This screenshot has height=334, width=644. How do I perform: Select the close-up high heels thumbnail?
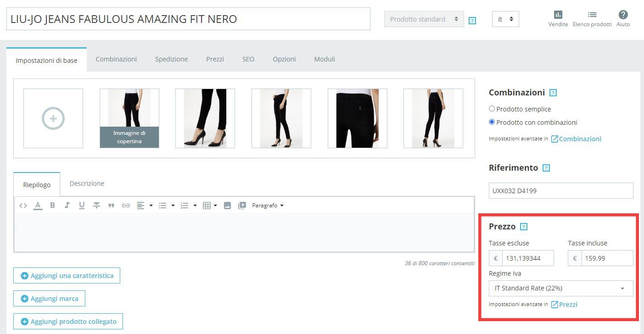(x=205, y=118)
